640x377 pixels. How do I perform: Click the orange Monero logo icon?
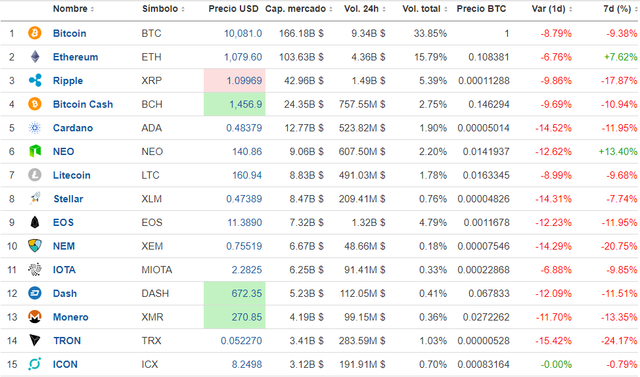point(35,317)
